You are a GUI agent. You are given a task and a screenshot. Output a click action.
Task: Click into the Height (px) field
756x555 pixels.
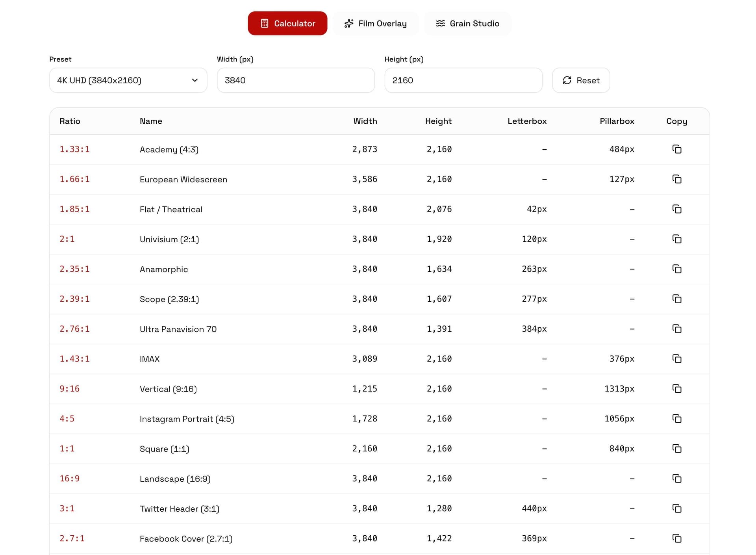[x=463, y=80]
